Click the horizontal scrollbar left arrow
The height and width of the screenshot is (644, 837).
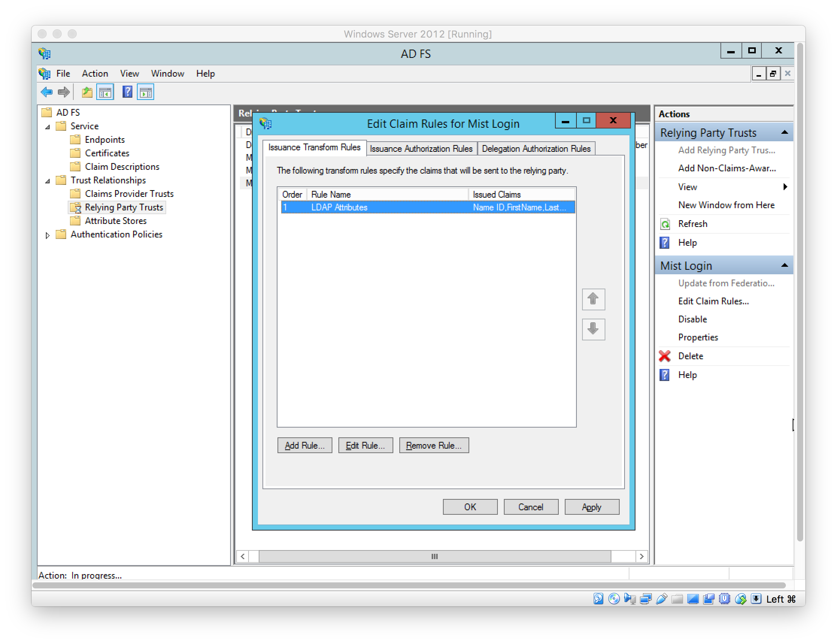tap(242, 556)
